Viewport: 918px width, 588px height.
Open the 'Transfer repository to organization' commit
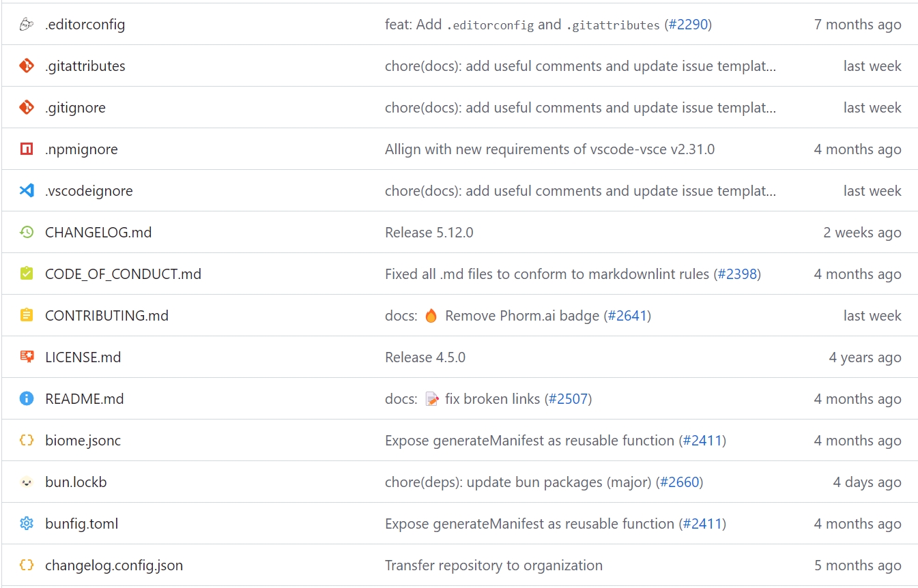(493, 565)
